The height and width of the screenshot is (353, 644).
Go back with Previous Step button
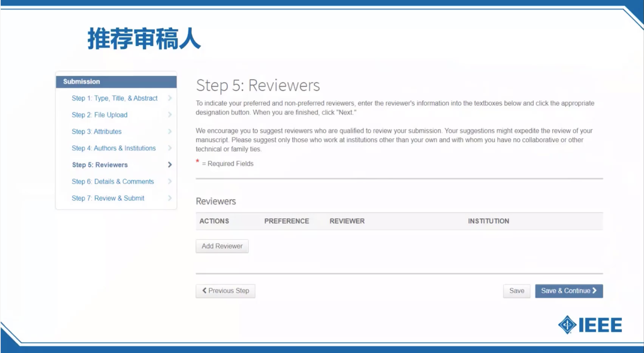pos(226,291)
